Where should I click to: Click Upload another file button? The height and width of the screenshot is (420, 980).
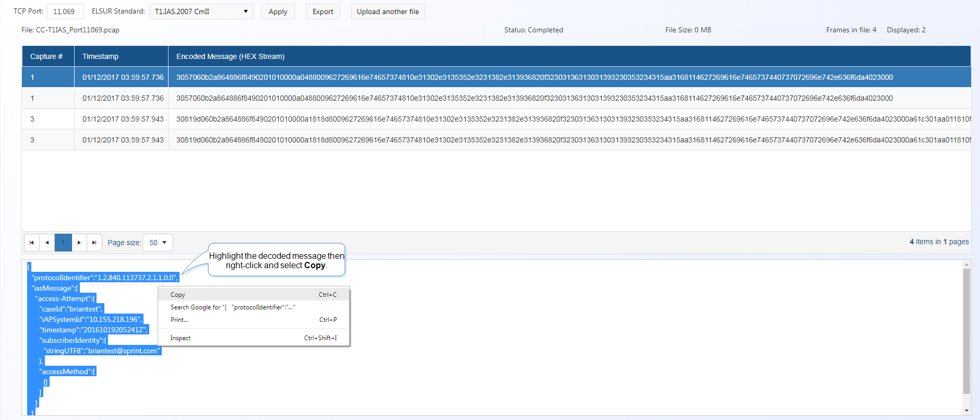pyautogui.click(x=388, y=11)
